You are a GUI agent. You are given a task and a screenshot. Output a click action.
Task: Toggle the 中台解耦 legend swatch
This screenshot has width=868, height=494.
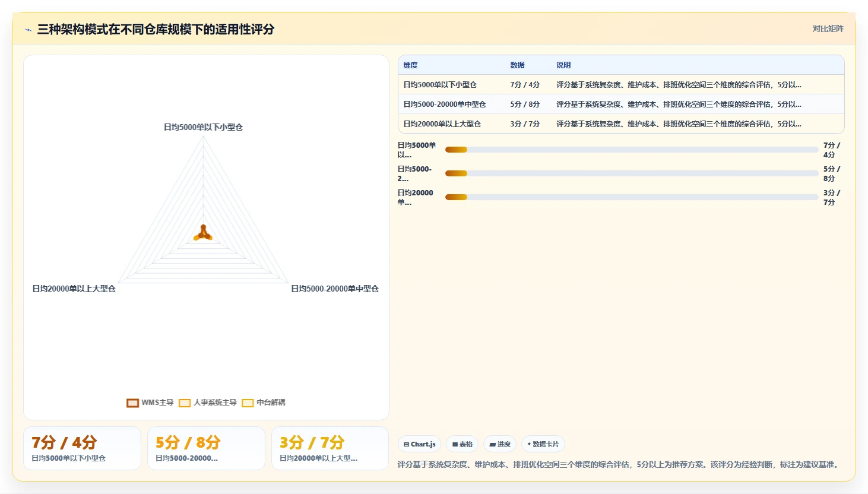248,403
